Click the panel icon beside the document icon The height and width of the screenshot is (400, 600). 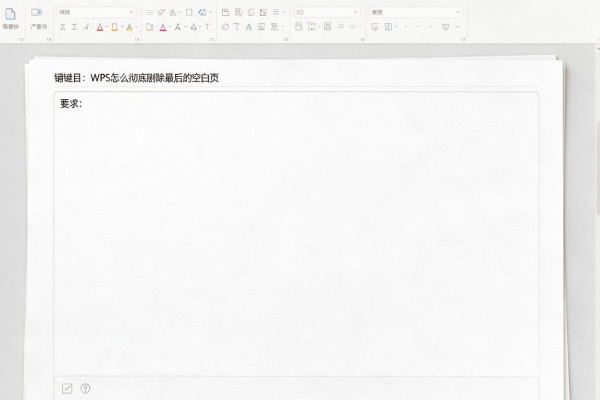point(37,13)
